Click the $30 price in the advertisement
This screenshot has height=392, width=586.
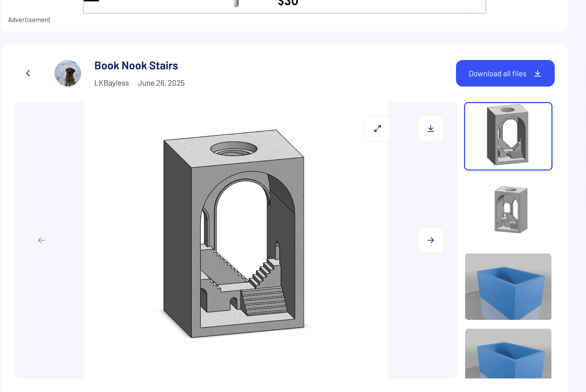(x=288, y=3)
